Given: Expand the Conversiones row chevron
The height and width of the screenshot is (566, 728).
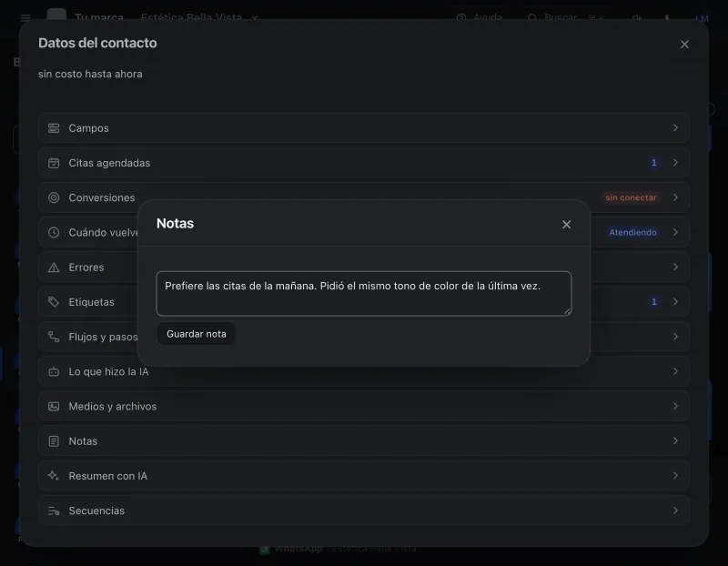Looking at the screenshot, I should [675, 197].
